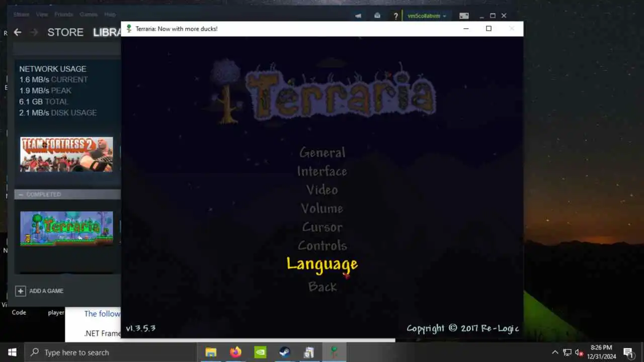
Task: Open Steam announcements megaphone icon
Action: tap(358, 16)
